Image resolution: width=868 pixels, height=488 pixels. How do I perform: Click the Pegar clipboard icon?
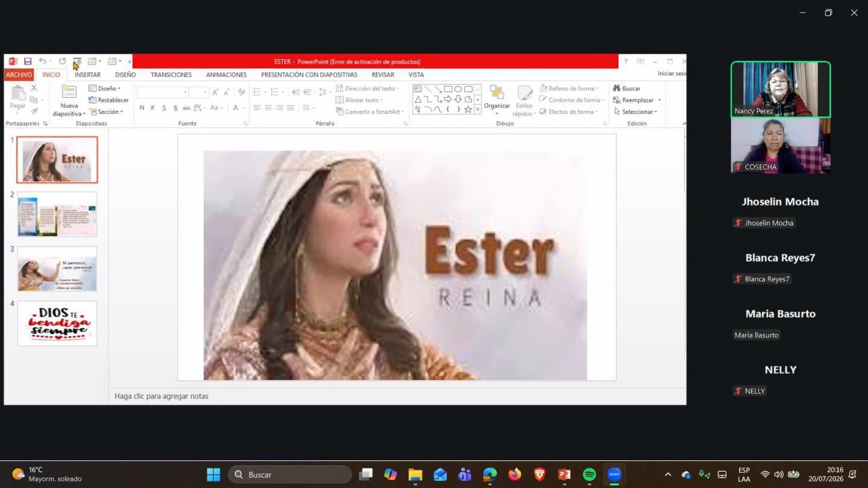click(x=18, y=93)
